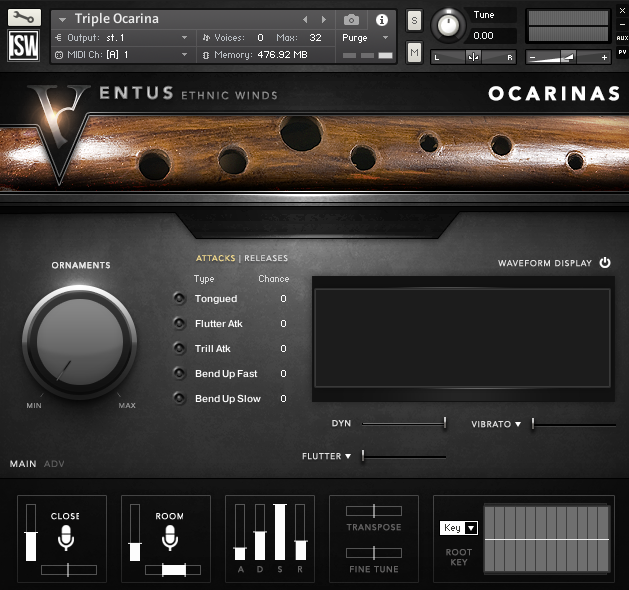
Task: Open the Key root key dropdown
Action: tap(459, 528)
